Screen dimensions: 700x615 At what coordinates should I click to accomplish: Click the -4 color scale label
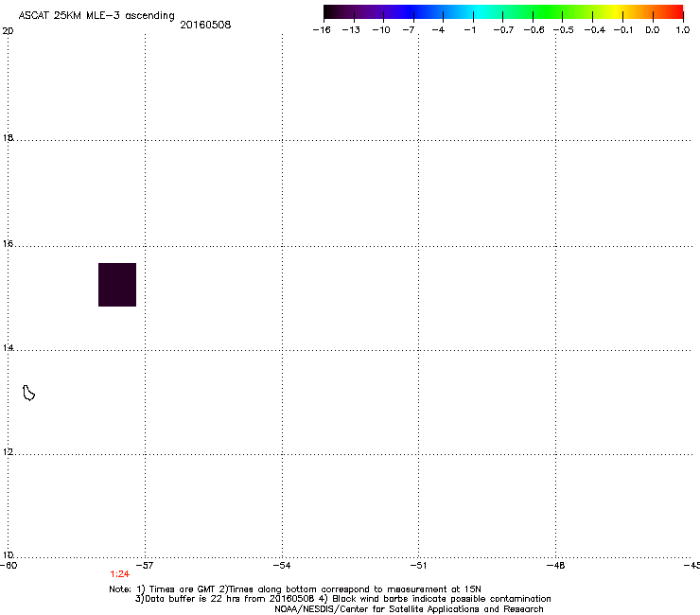click(x=438, y=30)
